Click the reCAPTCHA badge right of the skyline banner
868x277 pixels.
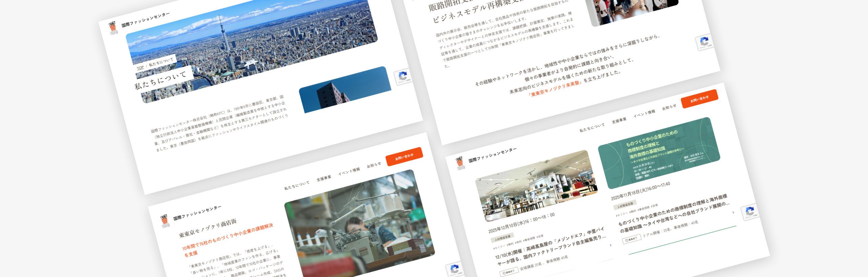tap(402, 77)
